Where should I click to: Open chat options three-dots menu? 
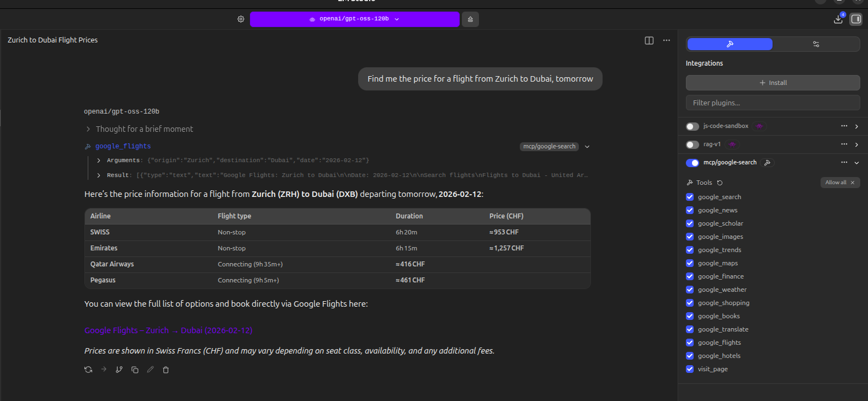667,40
